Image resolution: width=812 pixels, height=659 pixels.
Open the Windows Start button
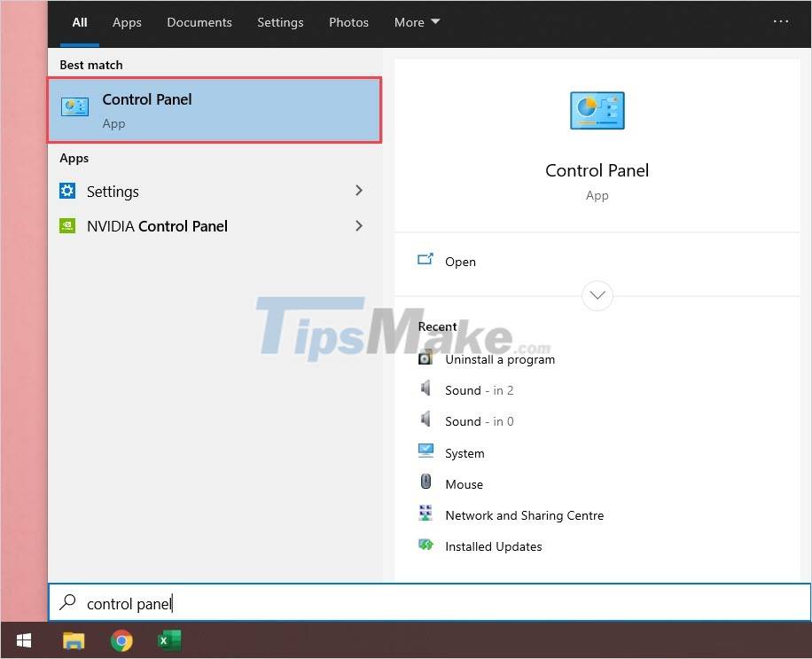pos(24,641)
